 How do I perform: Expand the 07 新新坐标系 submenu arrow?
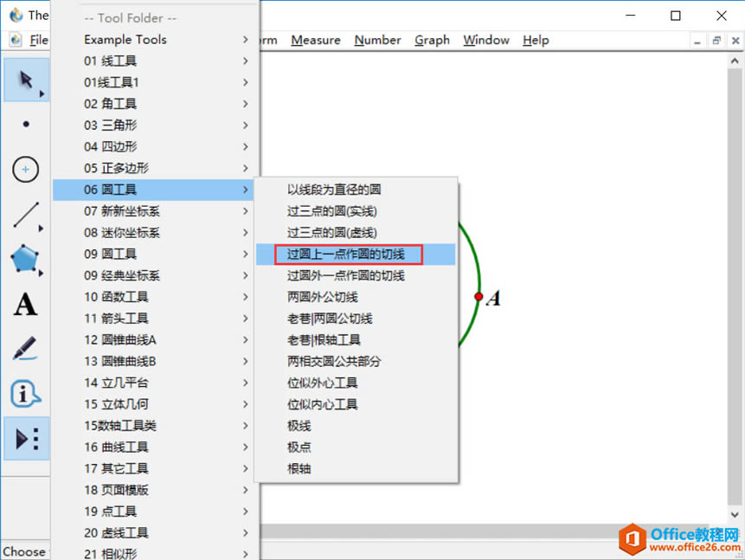[x=245, y=211]
